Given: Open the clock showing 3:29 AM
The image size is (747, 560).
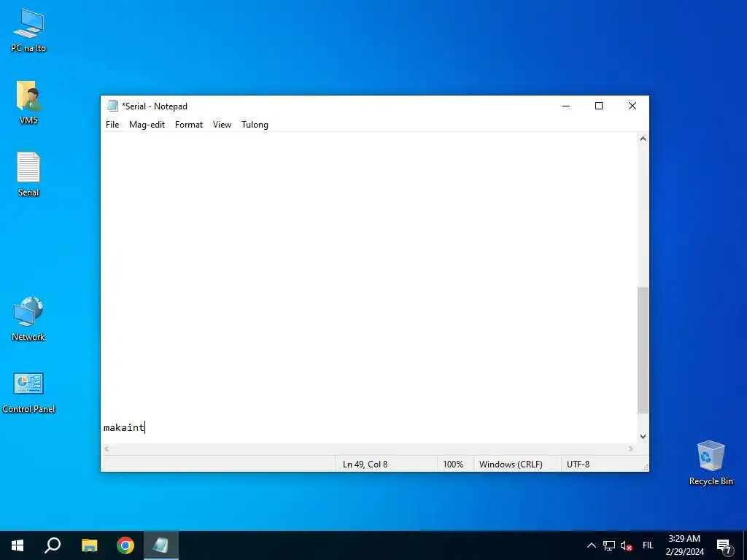Looking at the screenshot, I should click(684, 545).
